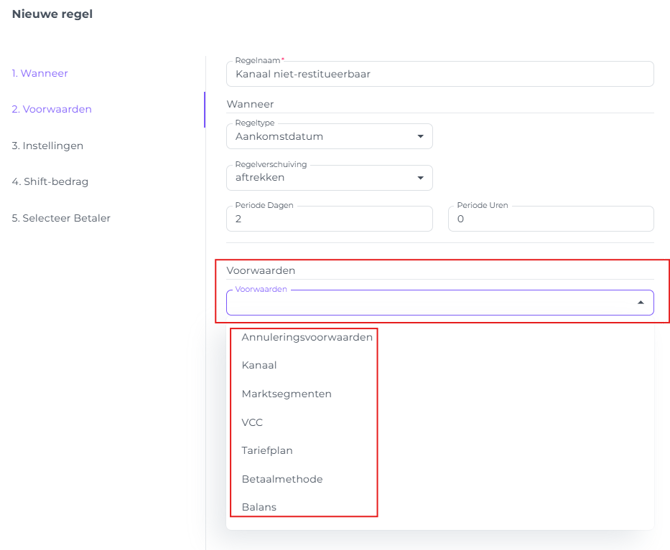The height and width of the screenshot is (550, 670).
Task: Open step 5. Selecteer Betaler
Action: pyautogui.click(x=61, y=218)
